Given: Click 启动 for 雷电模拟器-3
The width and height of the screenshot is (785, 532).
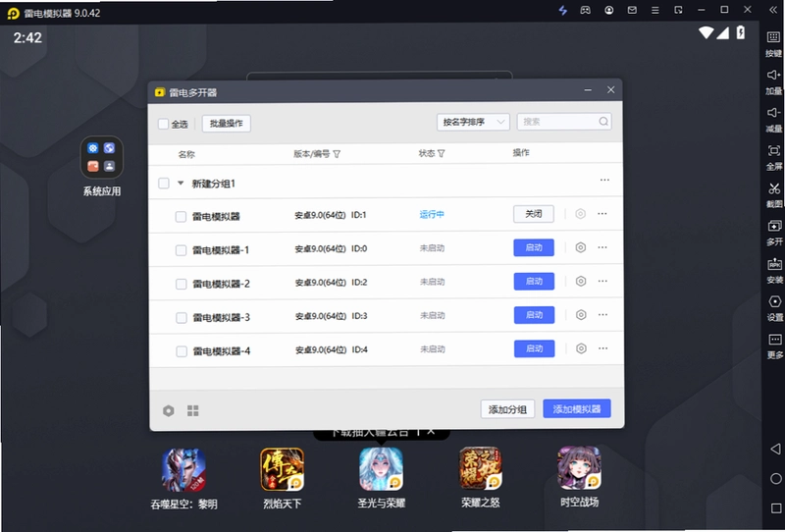Looking at the screenshot, I should point(534,315).
